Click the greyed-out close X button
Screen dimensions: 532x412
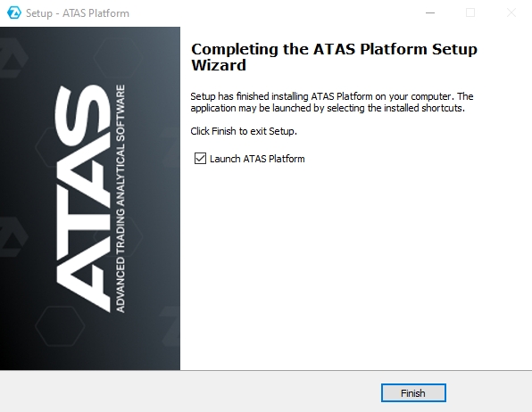(511, 12)
